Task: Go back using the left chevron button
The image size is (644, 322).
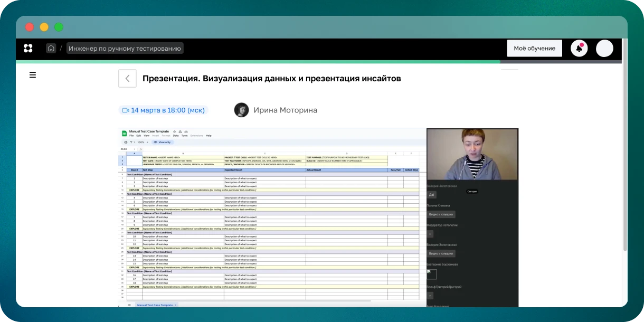Action: click(127, 79)
